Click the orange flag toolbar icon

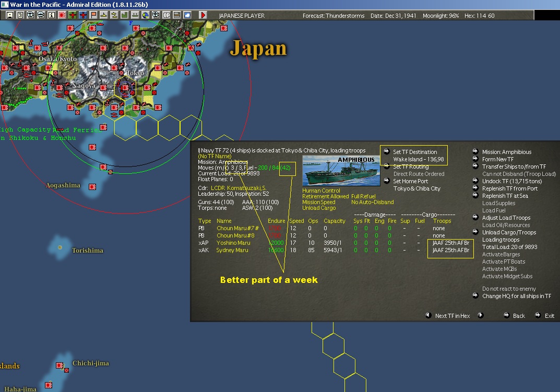[93, 15]
